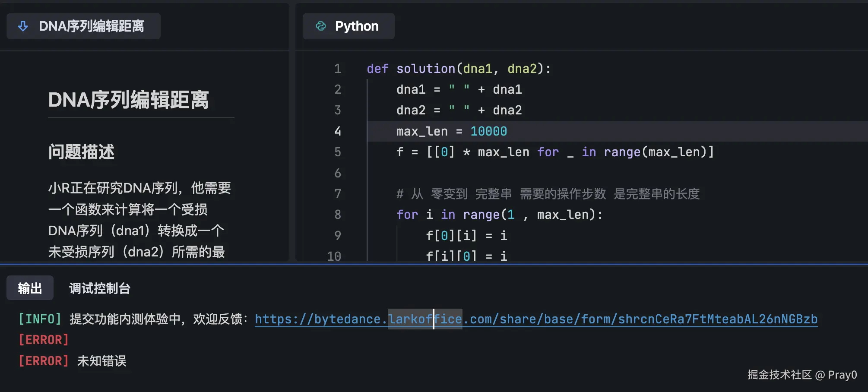Click the Python logo icon in editor header
868x392 pixels.
320,26
